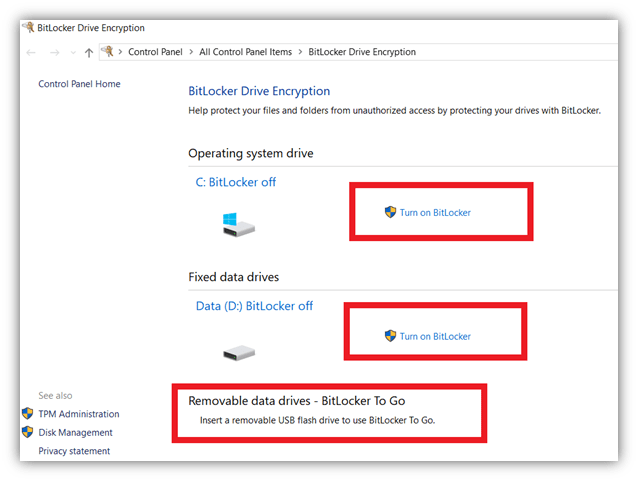
Task: Click the BitLocker keys icon in title bar
Action: tap(28, 27)
